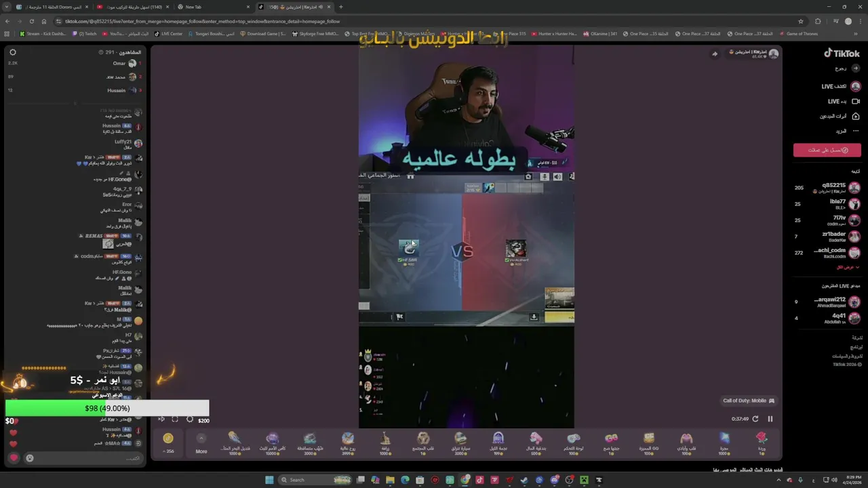Click the TikTok logo
868x488 pixels.
(x=842, y=54)
